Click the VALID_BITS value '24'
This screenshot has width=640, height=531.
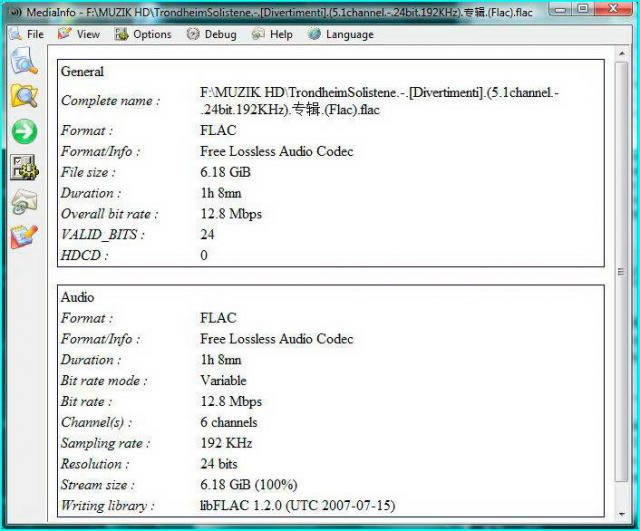[x=207, y=235]
